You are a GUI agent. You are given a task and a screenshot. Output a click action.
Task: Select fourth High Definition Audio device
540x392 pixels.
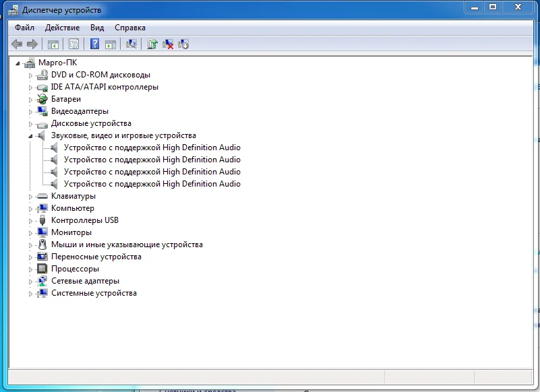pyautogui.click(x=152, y=184)
